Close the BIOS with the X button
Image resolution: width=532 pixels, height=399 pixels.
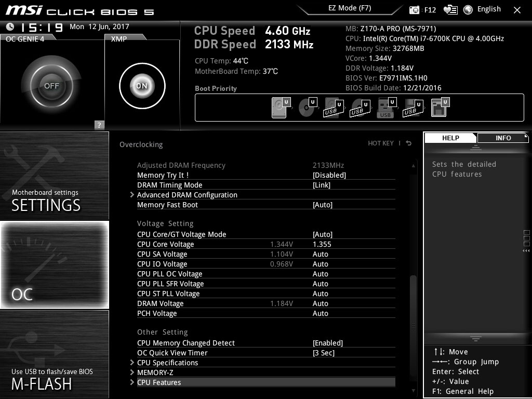(517, 10)
